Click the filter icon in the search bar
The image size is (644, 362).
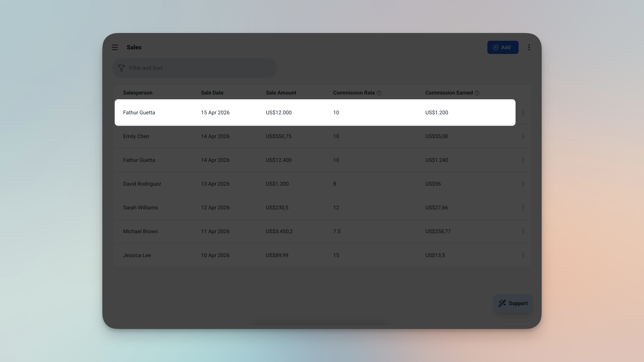pos(121,68)
